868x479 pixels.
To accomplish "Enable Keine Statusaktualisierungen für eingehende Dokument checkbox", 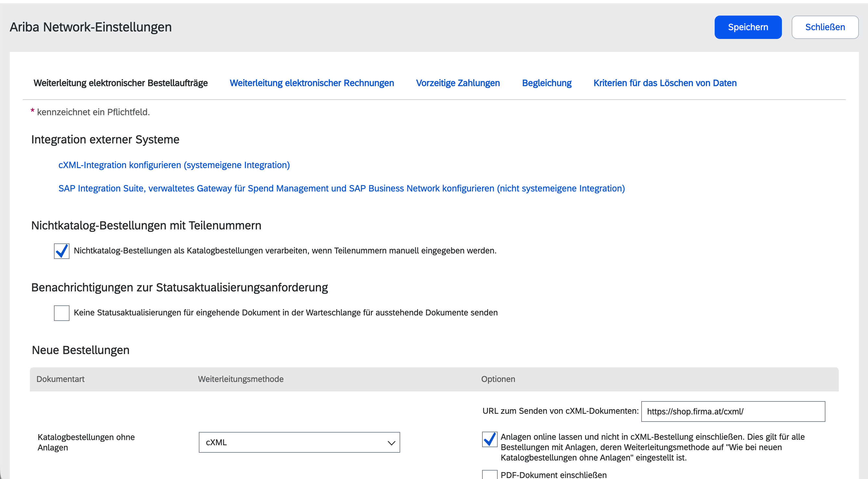I will coord(62,313).
